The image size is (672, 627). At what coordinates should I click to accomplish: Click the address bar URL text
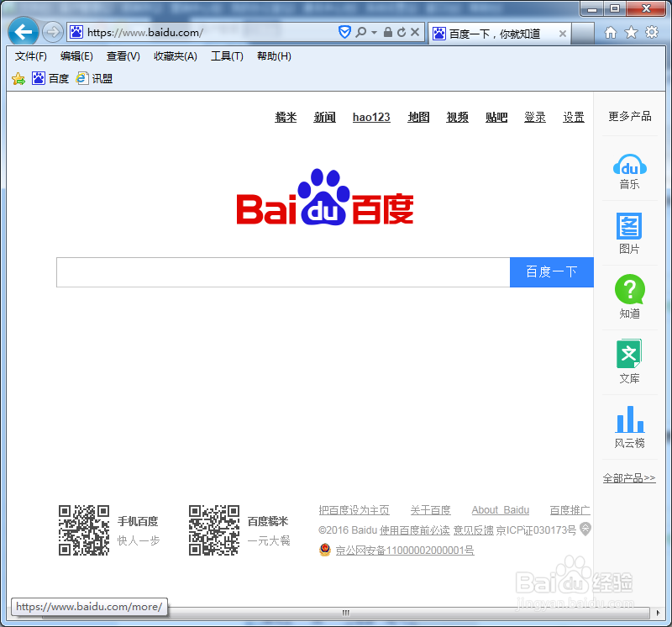pos(144,33)
